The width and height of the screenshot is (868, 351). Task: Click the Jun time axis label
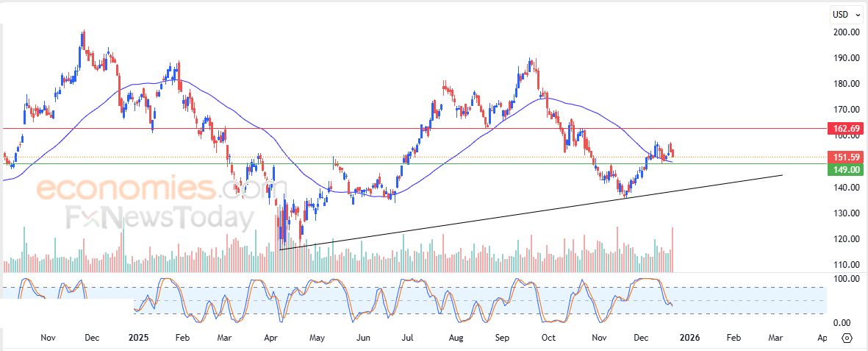(x=362, y=337)
